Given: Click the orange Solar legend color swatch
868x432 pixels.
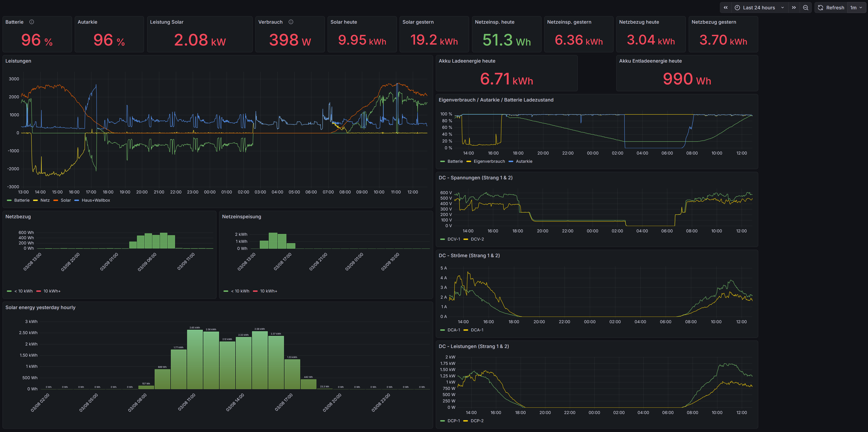Looking at the screenshot, I should click(x=56, y=200).
